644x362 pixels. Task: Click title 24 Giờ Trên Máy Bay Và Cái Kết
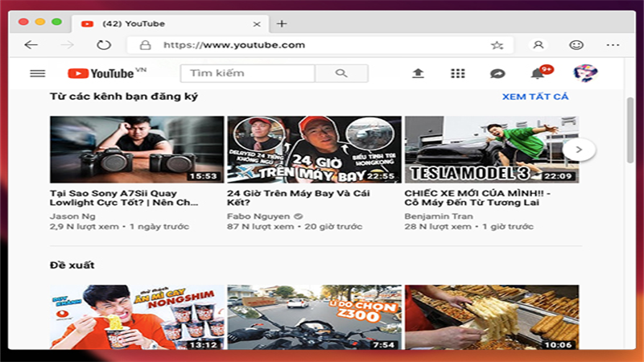(298, 198)
